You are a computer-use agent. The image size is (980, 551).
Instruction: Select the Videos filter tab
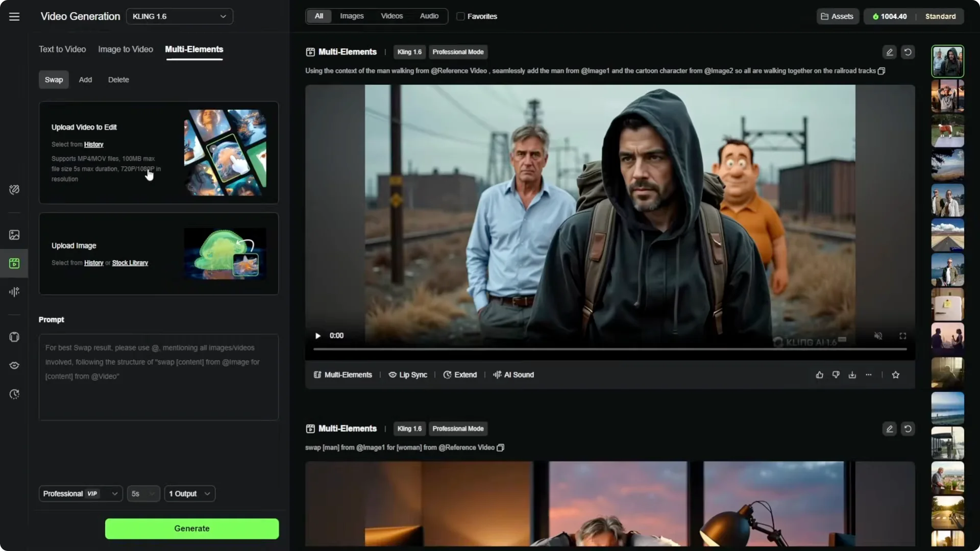point(391,16)
